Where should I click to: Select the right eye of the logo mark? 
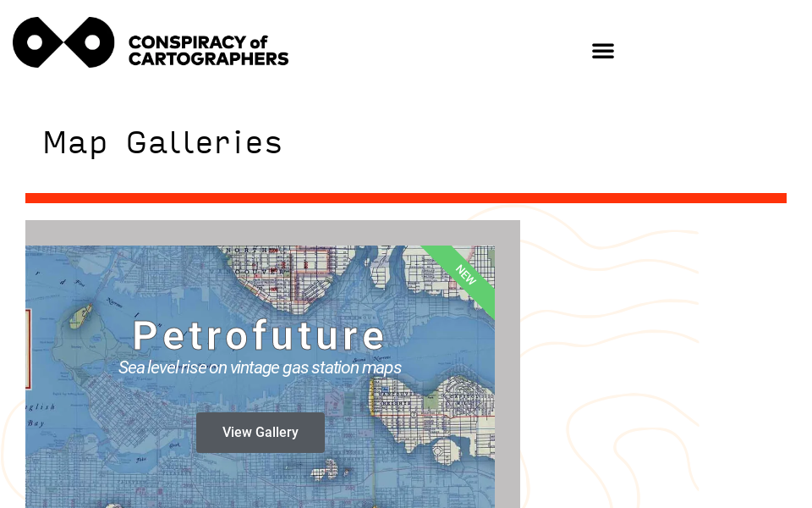[91, 41]
